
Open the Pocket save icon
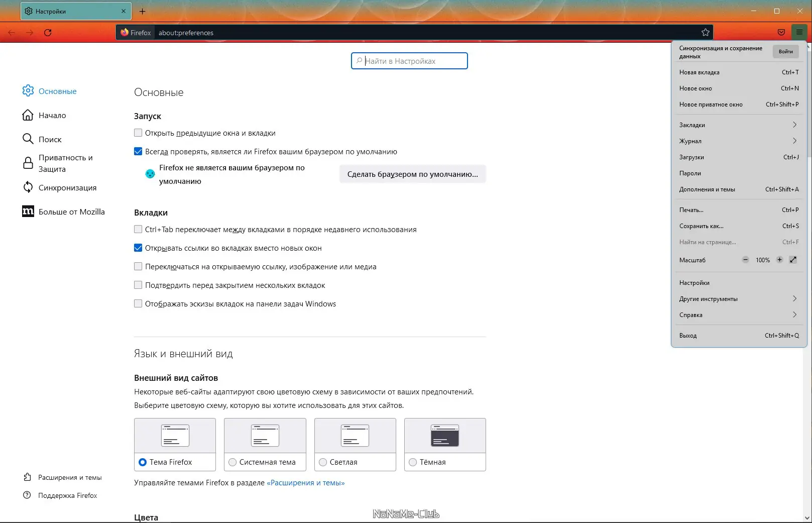pyautogui.click(x=781, y=33)
